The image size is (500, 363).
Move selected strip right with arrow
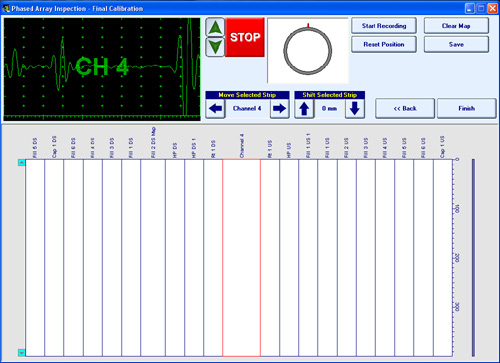279,108
